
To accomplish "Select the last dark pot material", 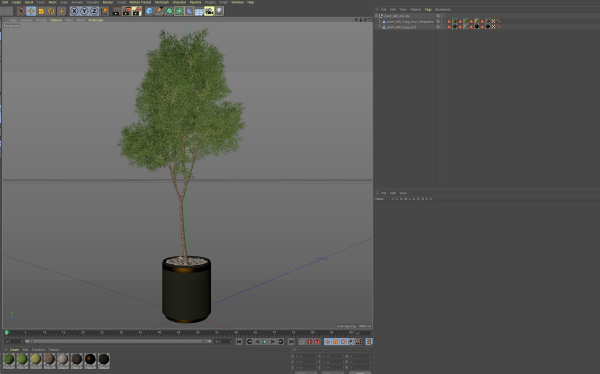I will tap(104, 361).
